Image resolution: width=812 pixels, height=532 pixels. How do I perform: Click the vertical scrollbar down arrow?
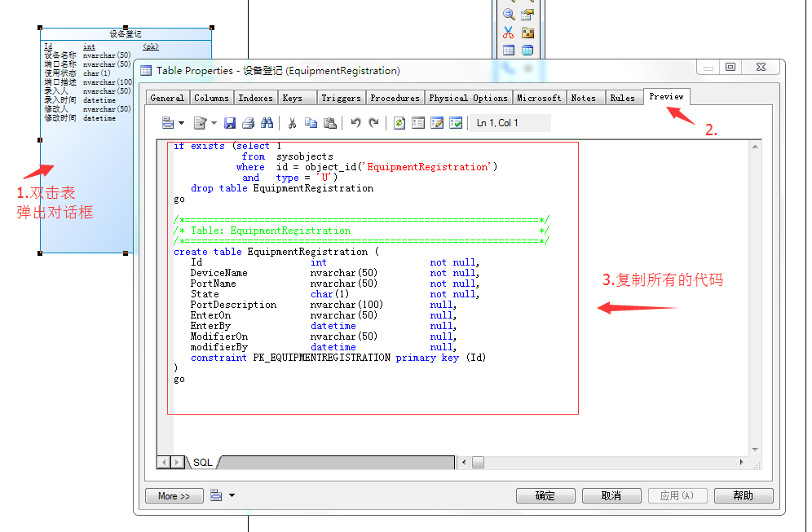755,449
